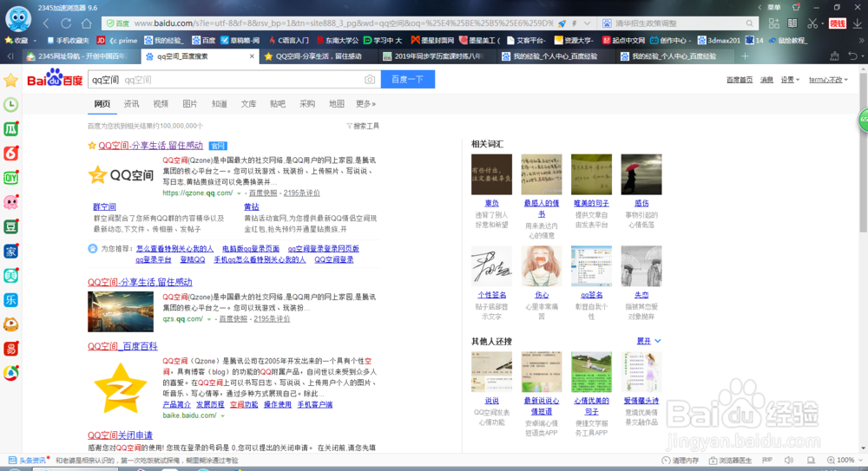Click the camera image-search icon in the Baidu box
The width and height of the screenshot is (868, 471).
point(370,80)
